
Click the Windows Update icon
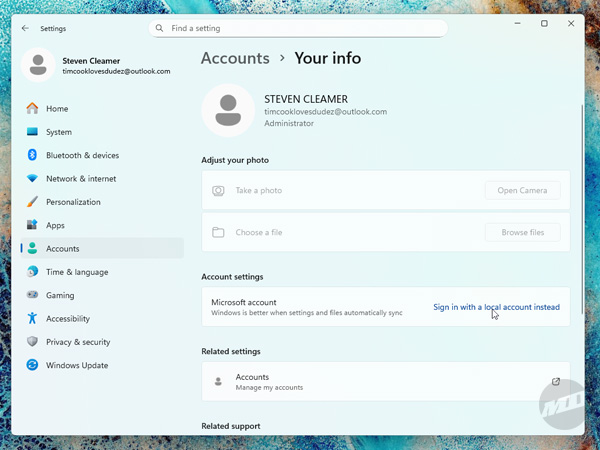pos(33,365)
